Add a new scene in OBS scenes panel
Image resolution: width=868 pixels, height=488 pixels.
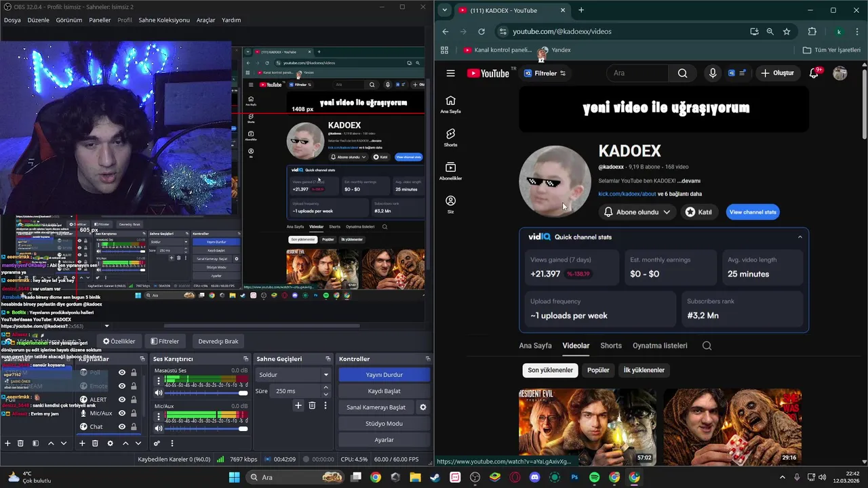point(7,443)
